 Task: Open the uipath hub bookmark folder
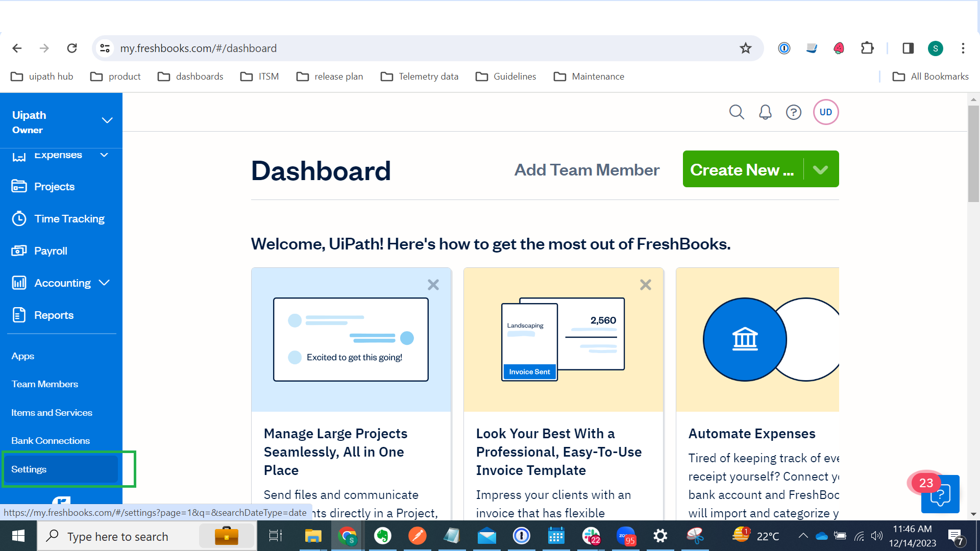click(x=42, y=77)
